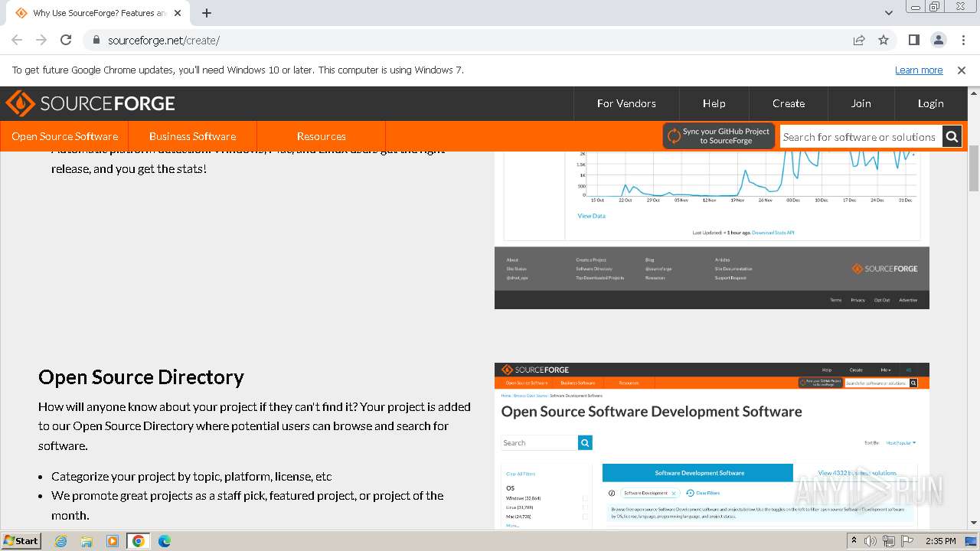Click the Open Source Directory screenshot thumbnail
The width and height of the screenshot is (980, 551).
pyautogui.click(x=712, y=445)
